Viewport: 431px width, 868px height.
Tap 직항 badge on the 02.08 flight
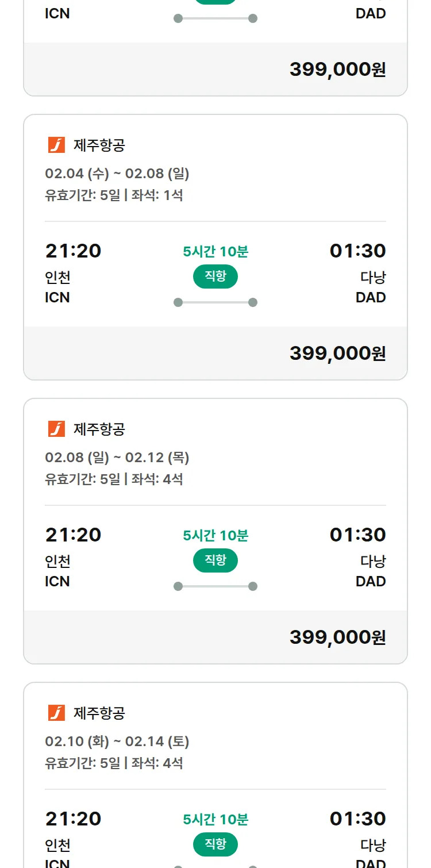coord(215,560)
